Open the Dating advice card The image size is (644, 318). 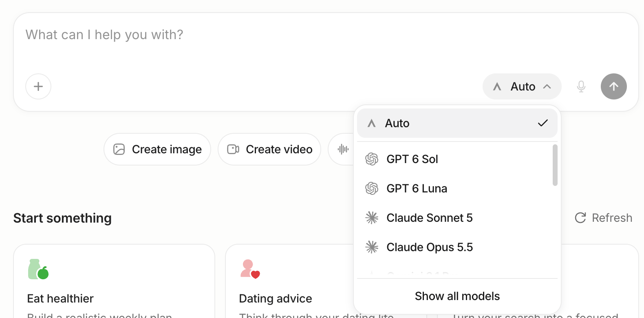pyautogui.click(x=289, y=281)
